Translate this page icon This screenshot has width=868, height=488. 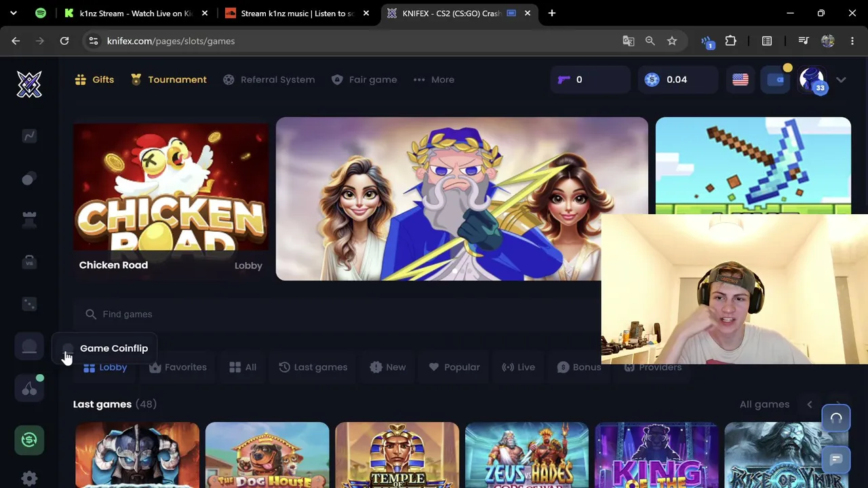point(629,41)
